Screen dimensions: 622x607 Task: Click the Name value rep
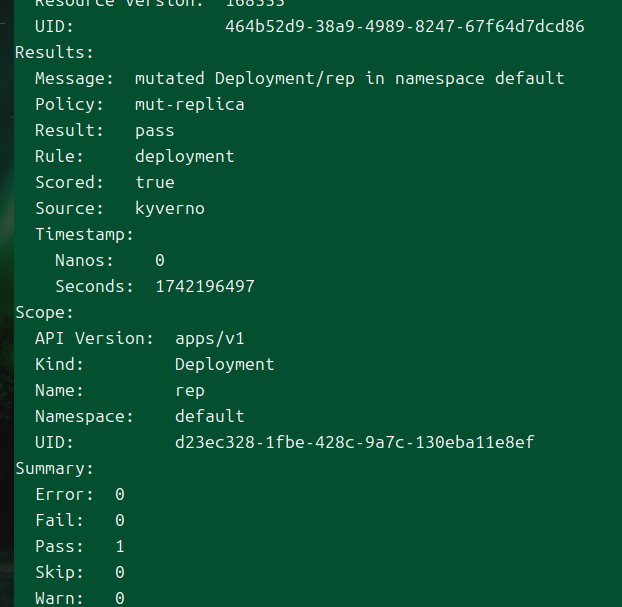[x=190, y=391]
